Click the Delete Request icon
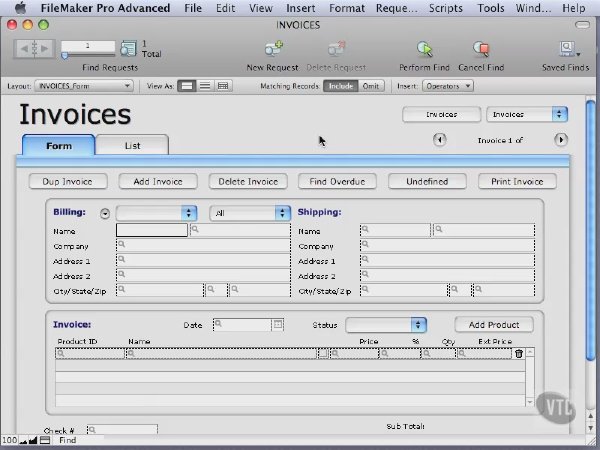The image size is (600, 450). click(336, 49)
